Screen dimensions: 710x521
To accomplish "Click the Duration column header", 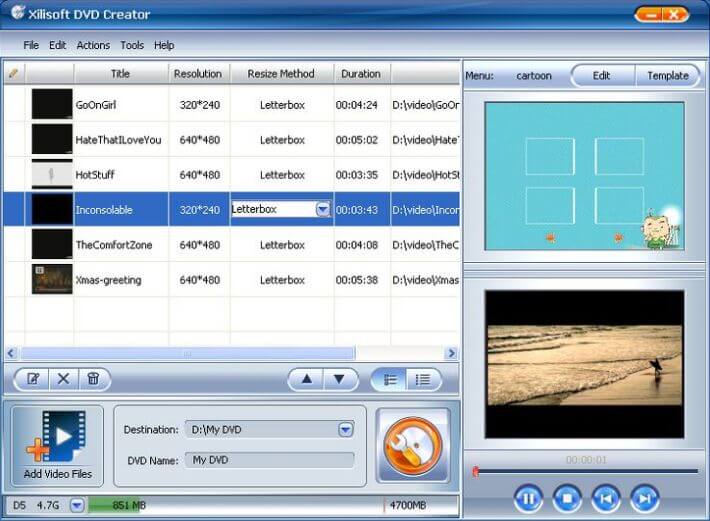I will coord(361,73).
